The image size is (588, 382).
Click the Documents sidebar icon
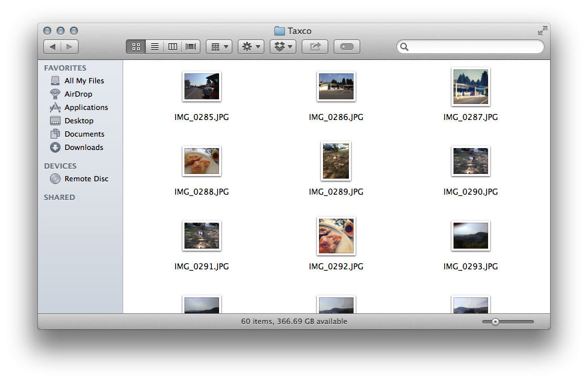coord(55,134)
